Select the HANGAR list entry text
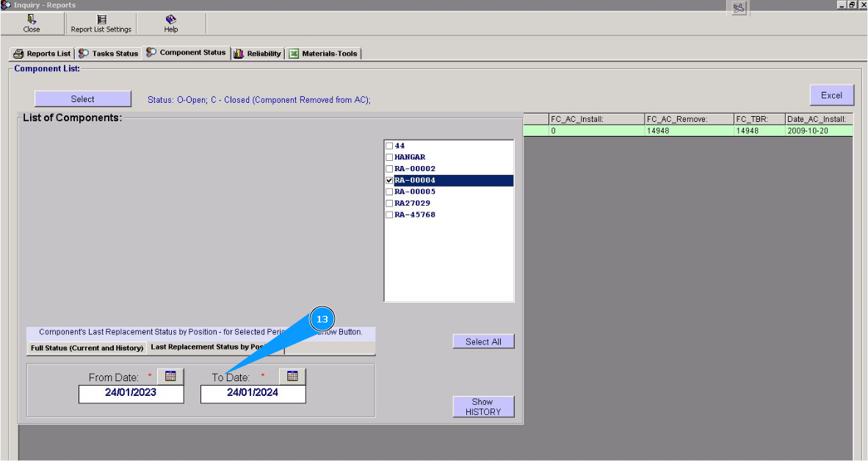Screen dimensions: 868x462 tap(410, 157)
